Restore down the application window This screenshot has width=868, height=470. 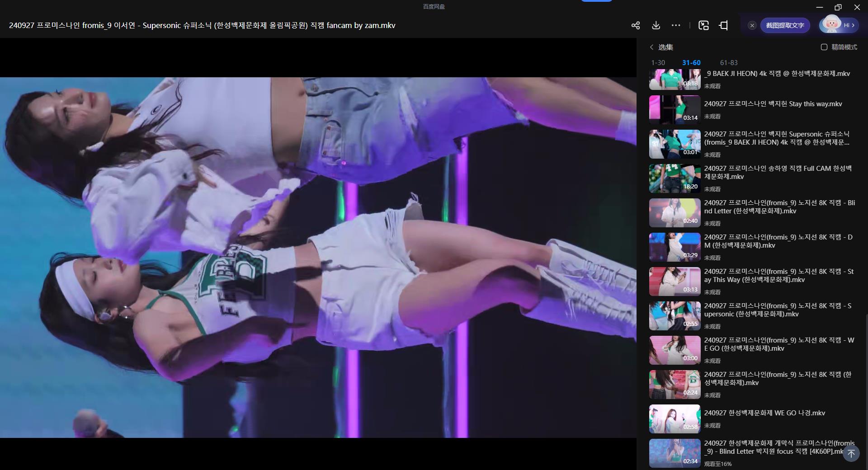(x=838, y=7)
